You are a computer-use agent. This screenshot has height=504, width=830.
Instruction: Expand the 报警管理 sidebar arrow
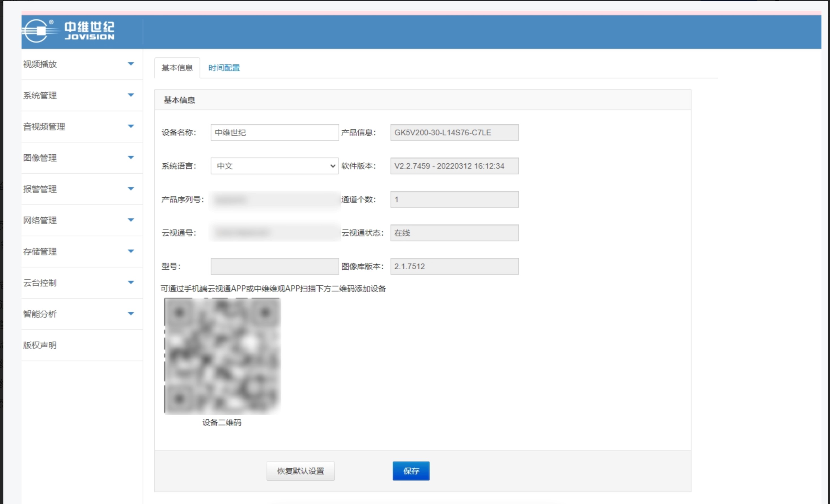click(131, 189)
